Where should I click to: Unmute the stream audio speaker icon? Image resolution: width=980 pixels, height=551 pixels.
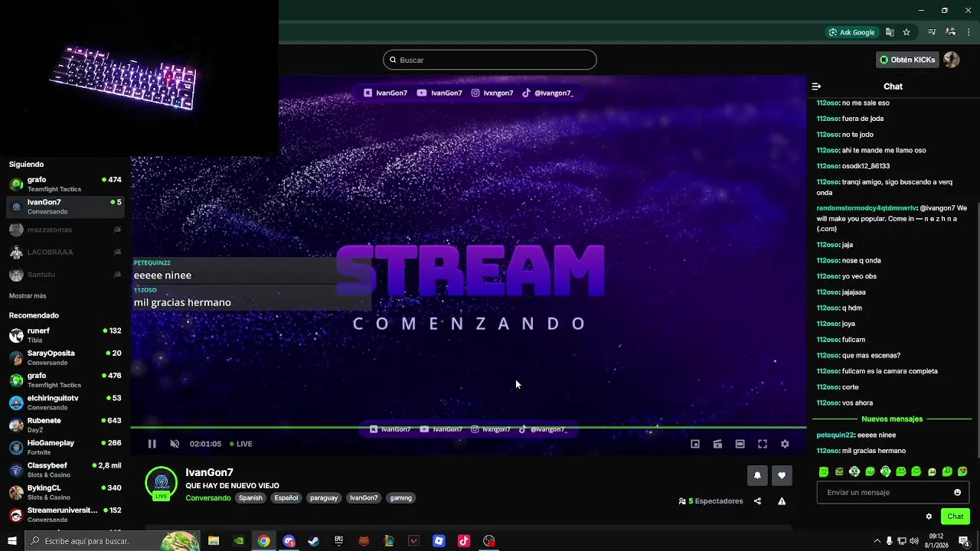click(175, 444)
